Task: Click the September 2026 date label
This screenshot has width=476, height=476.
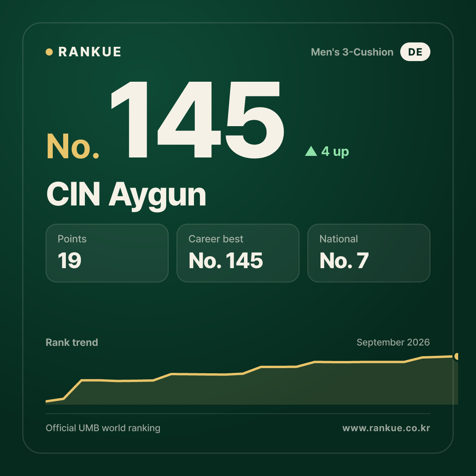Action: 393,342
